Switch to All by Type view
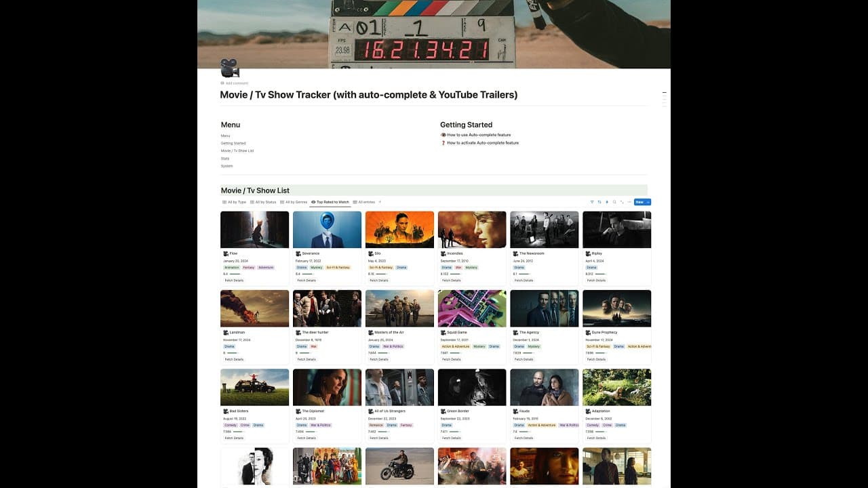 234,202
